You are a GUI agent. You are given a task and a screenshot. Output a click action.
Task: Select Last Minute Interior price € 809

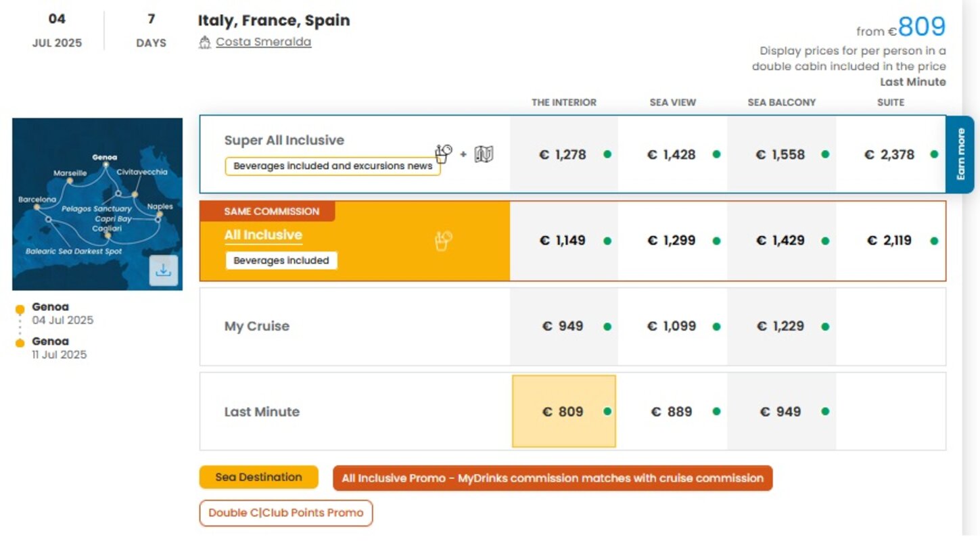pyautogui.click(x=564, y=411)
